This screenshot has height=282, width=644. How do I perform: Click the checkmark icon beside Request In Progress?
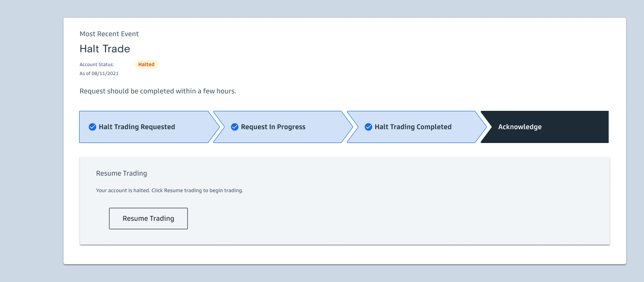234,127
